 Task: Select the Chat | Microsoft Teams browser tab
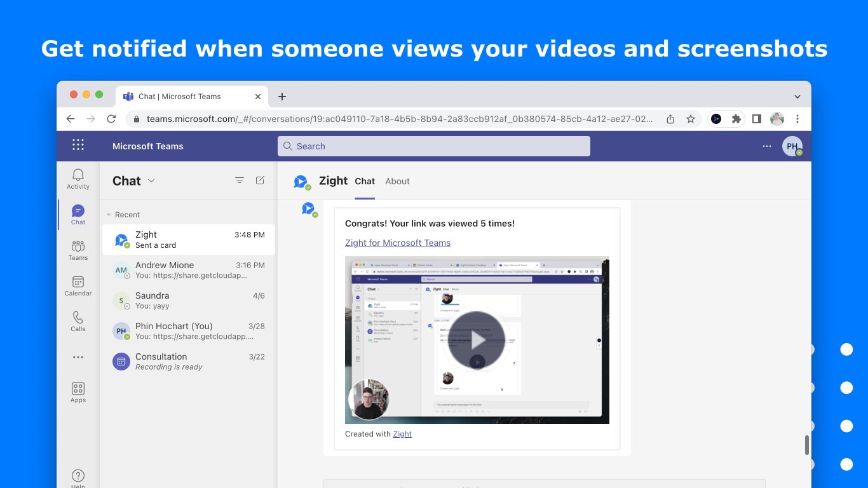point(191,97)
